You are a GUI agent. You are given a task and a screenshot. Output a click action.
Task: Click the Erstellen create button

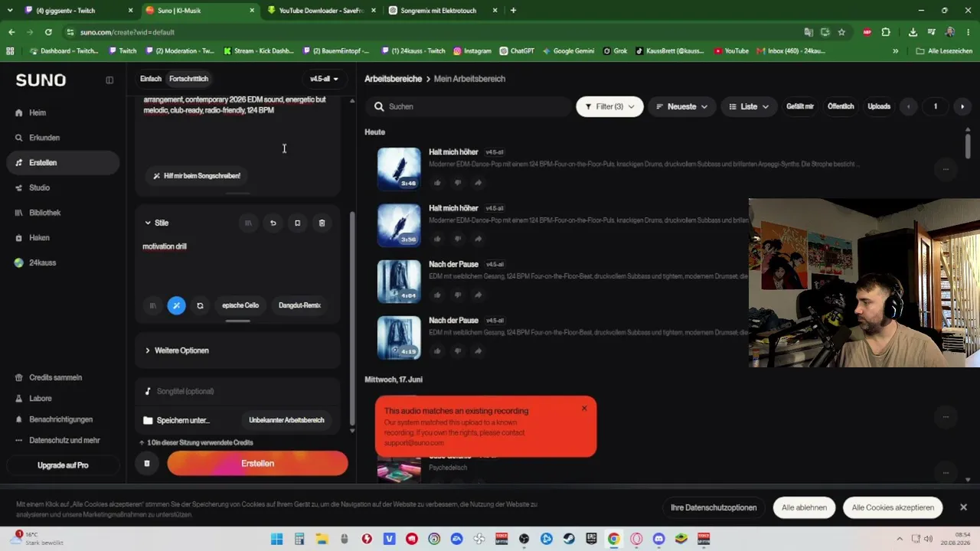pos(257,463)
